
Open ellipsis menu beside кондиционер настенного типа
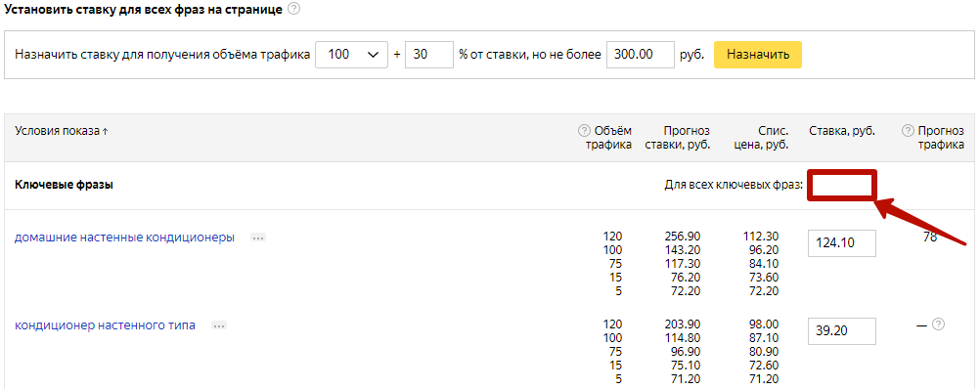click(x=219, y=325)
